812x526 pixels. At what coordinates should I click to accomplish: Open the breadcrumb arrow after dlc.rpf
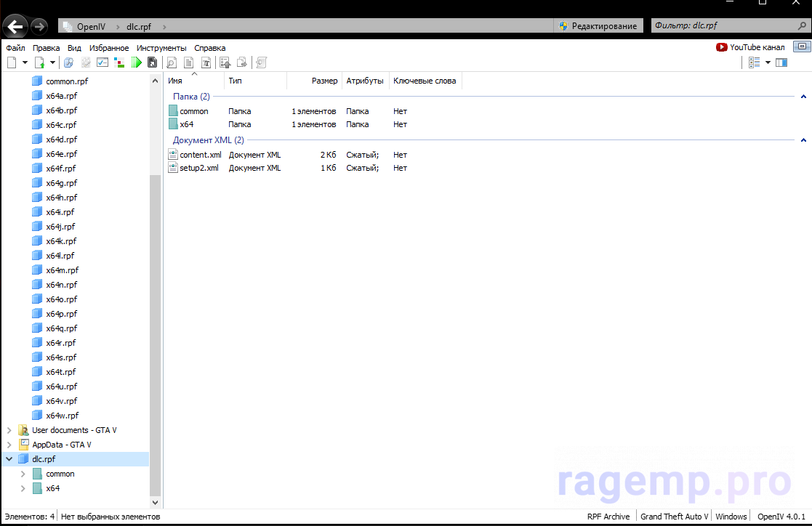(165, 26)
